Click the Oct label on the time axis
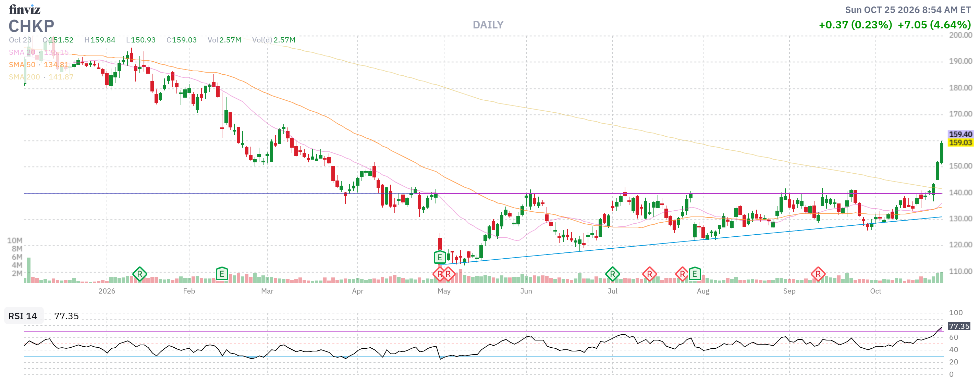Screen dimensions: 980x385 (875, 291)
